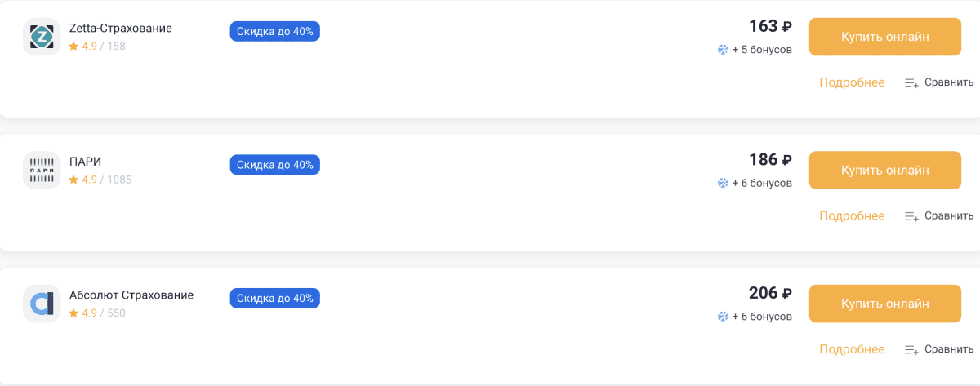This screenshot has width=980, height=386.
Task: Show Подробнее details for Абсолют Страхование
Action: [852, 349]
